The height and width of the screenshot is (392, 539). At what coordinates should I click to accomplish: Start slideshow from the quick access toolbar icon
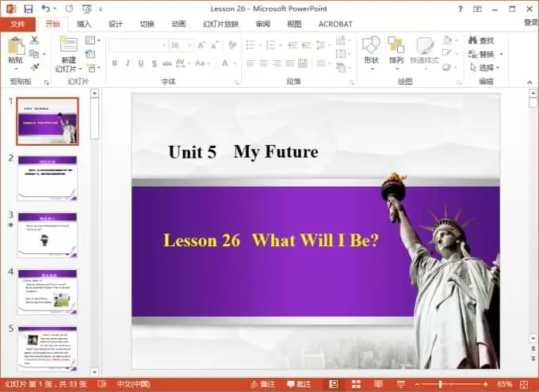click(x=86, y=9)
